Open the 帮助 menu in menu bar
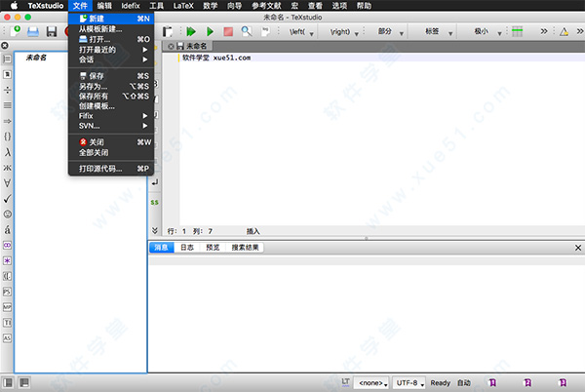 (364, 6)
